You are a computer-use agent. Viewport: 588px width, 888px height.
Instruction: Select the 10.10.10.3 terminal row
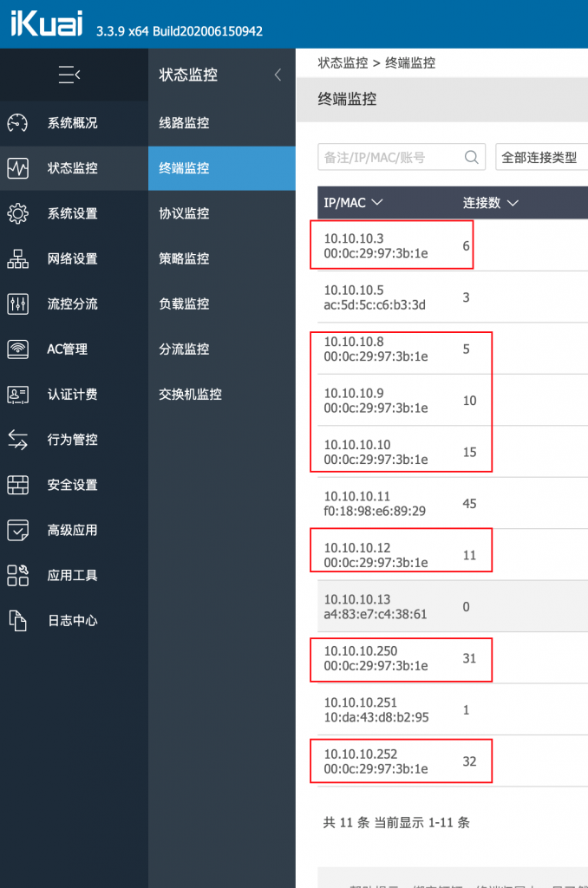(x=453, y=245)
